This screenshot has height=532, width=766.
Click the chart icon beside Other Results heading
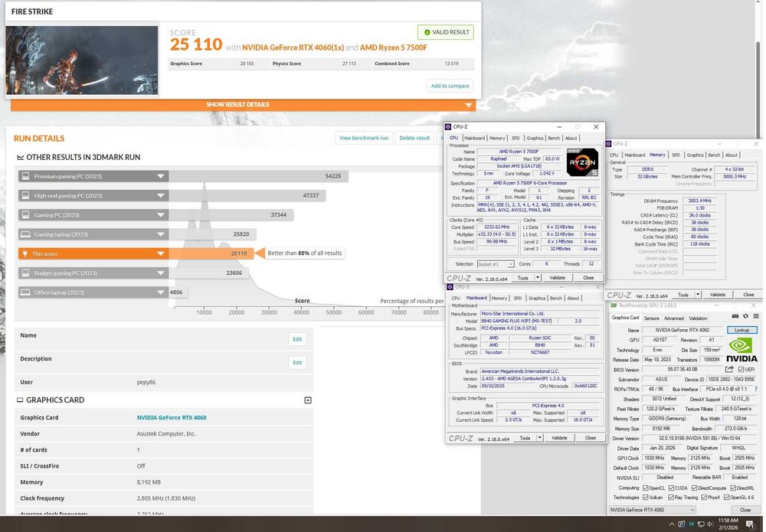click(x=20, y=157)
